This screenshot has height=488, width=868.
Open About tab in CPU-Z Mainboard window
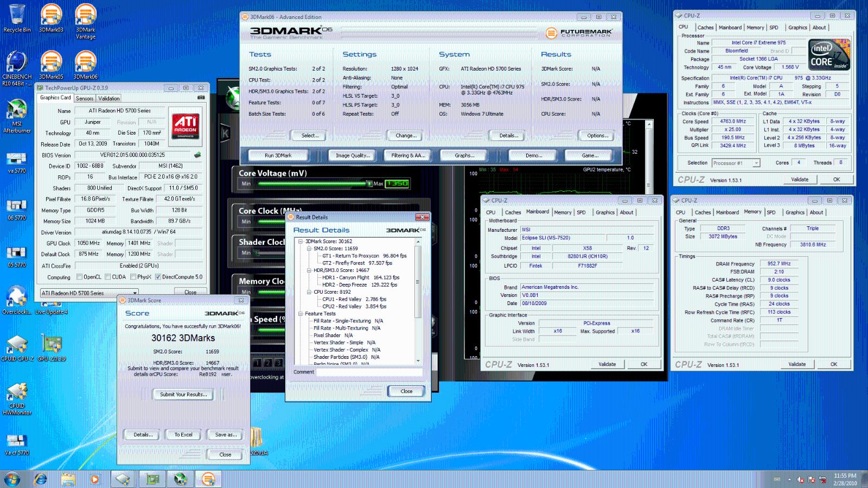click(627, 212)
